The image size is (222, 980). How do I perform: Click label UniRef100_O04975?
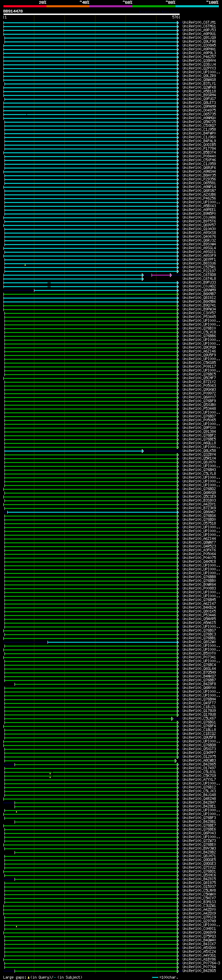click(199, 110)
